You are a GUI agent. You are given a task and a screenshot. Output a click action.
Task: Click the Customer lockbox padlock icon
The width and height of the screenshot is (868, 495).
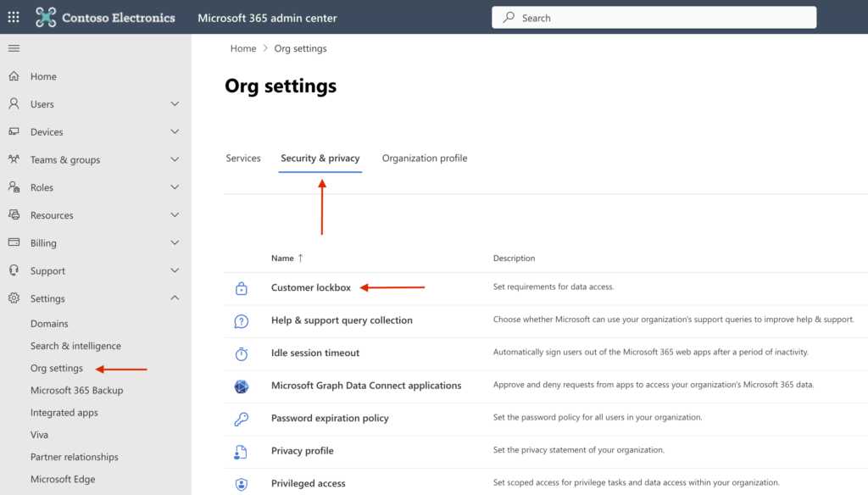(242, 288)
